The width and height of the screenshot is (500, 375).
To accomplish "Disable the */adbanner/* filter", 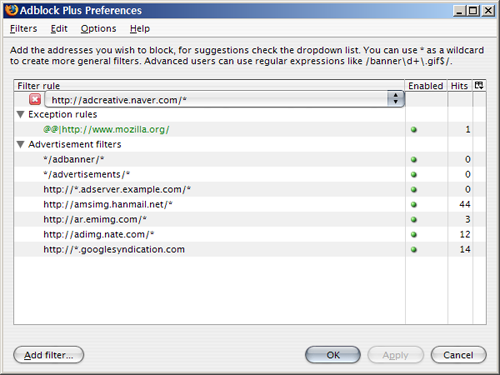I will tap(414, 160).
